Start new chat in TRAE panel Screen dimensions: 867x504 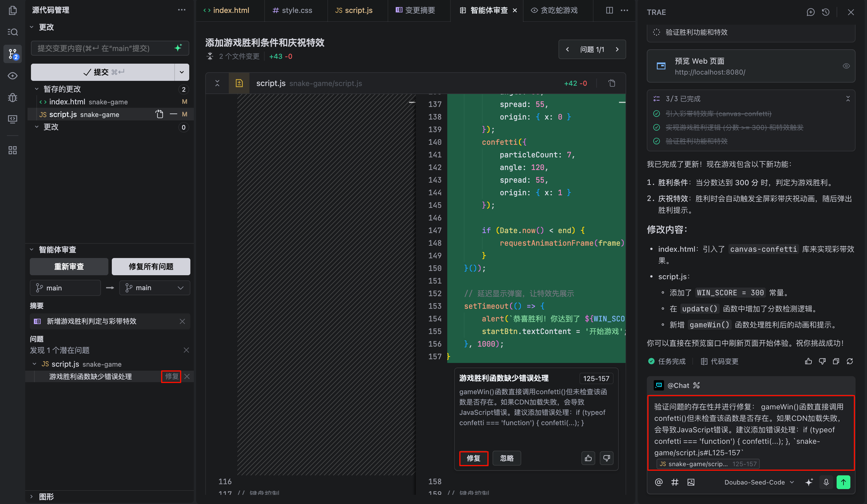[x=810, y=12]
